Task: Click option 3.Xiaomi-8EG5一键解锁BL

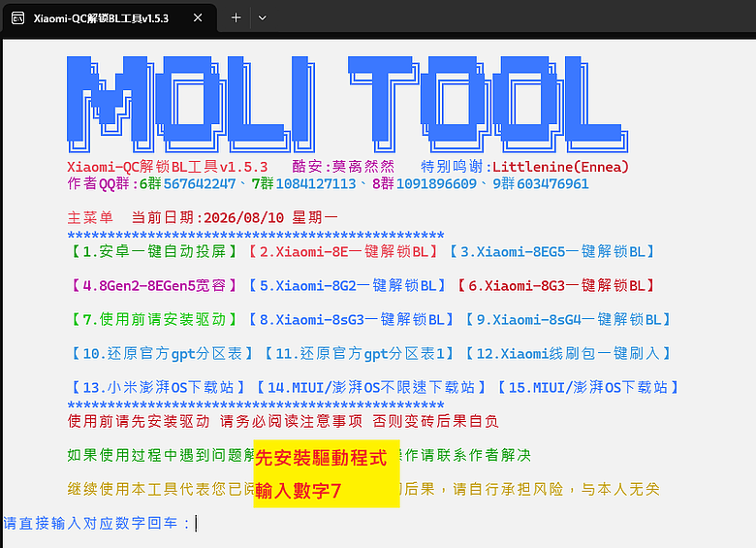Action: [x=551, y=251]
